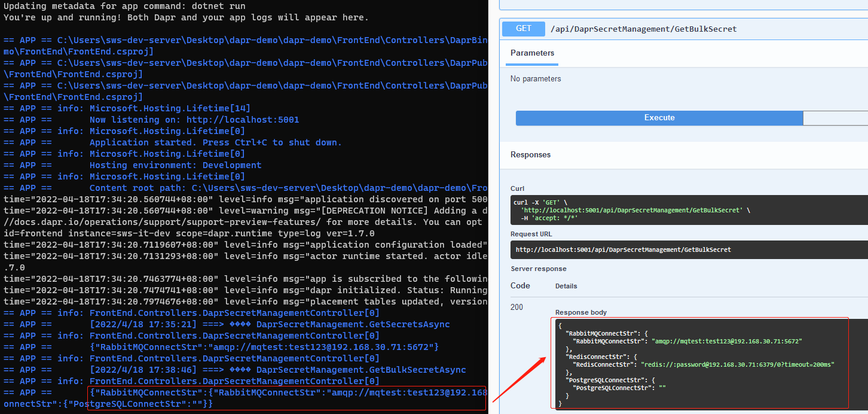Click the Responses section heading

pos(530,154)
